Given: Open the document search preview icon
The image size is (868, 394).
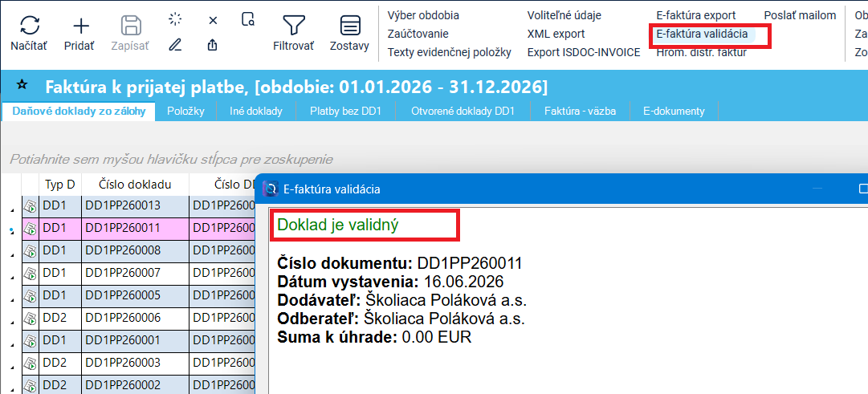Looking at the screenshot, I should tap(248, 20).
